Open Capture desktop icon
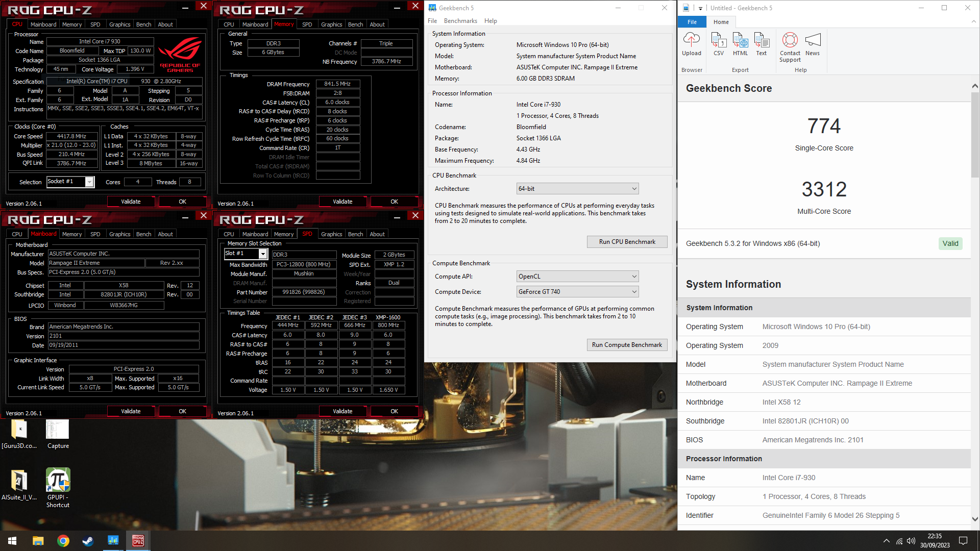 click(58, 434)
